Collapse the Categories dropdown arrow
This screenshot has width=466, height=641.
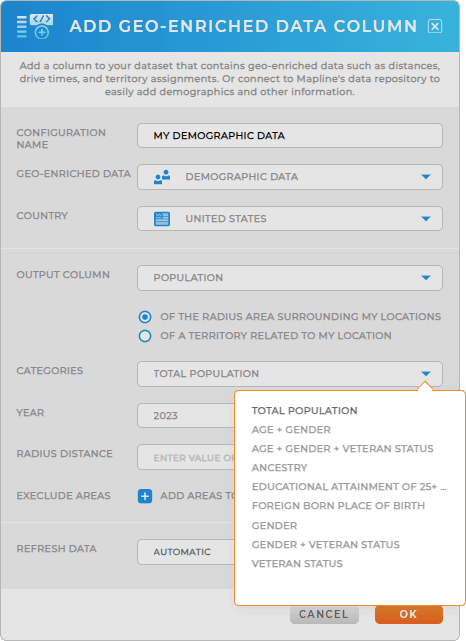pos(426,374)
